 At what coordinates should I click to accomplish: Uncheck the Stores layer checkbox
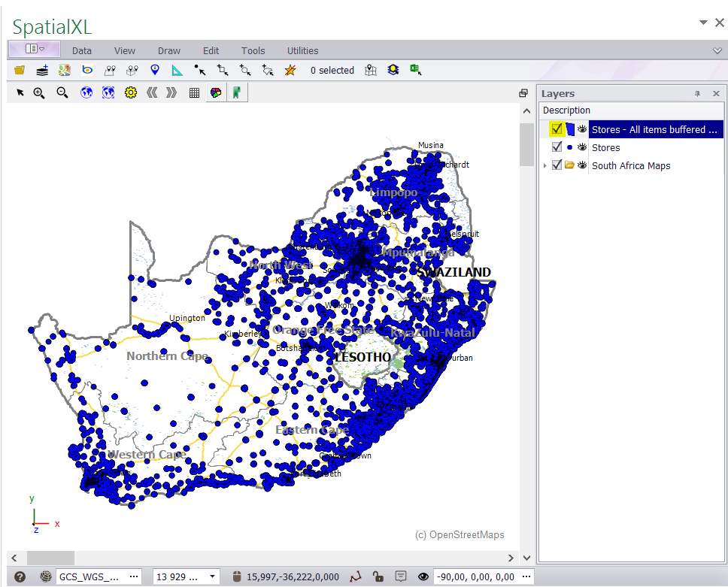click(557, 147)
